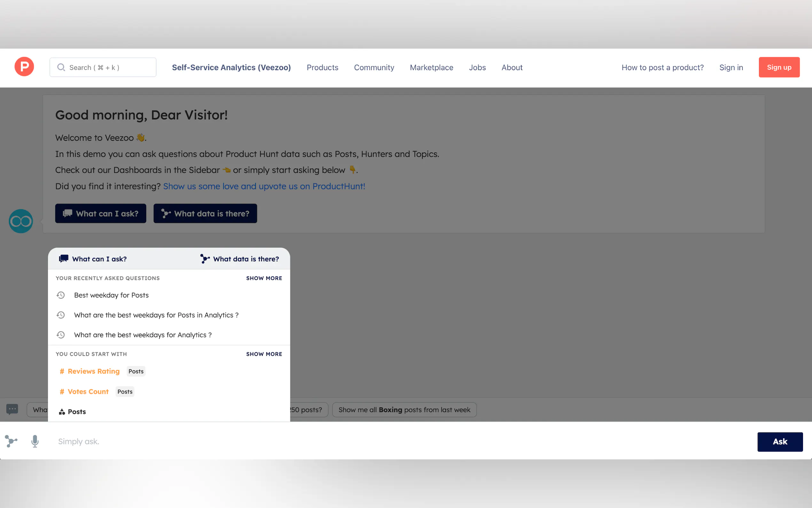812x508 pixels.
Task: Click the Product Hunt logo icon
Action: [24, 67]
